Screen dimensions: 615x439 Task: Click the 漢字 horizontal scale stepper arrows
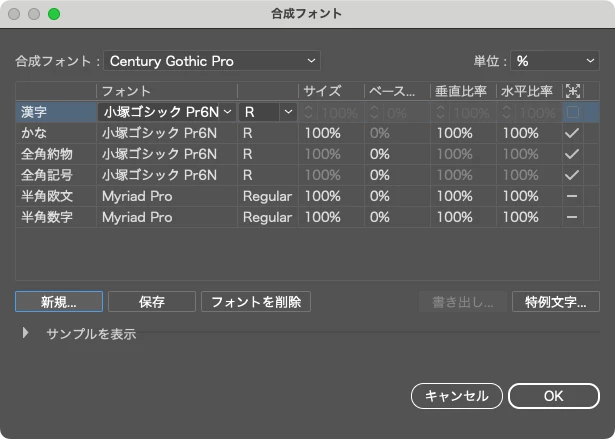[x=506, y=113]
